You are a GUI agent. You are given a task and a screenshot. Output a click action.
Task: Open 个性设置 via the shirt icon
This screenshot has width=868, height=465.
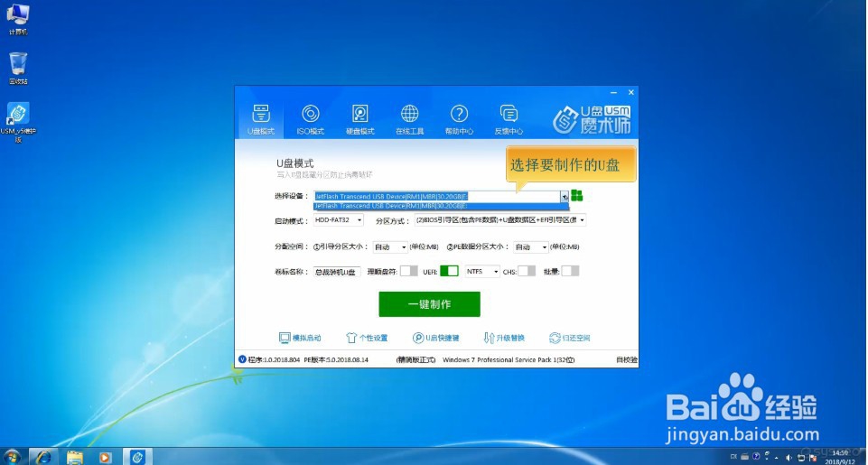tap(351, 339)
